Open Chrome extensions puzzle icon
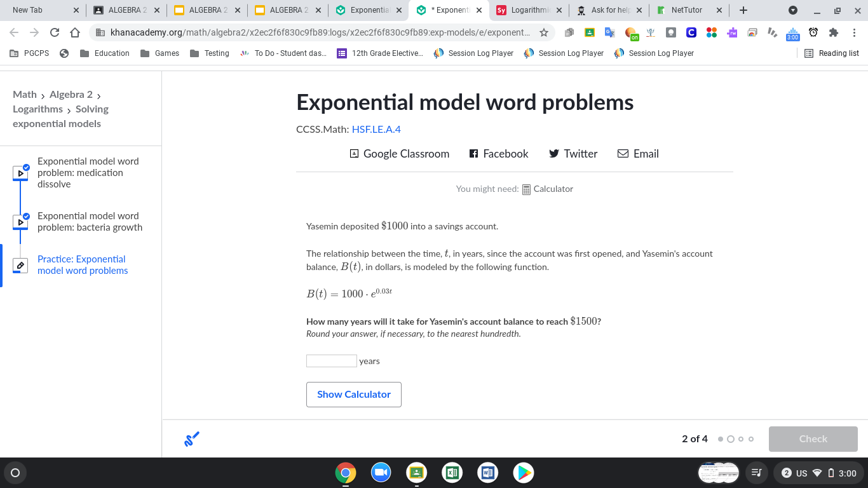 [x=834, y=32]
